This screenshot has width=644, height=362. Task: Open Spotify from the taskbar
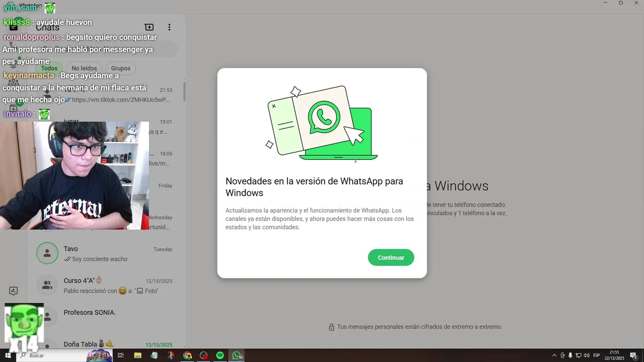point(220,355)
